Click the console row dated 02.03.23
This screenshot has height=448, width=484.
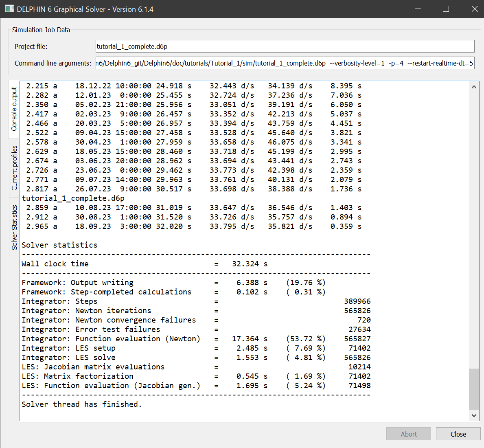[x=193, y=114]
